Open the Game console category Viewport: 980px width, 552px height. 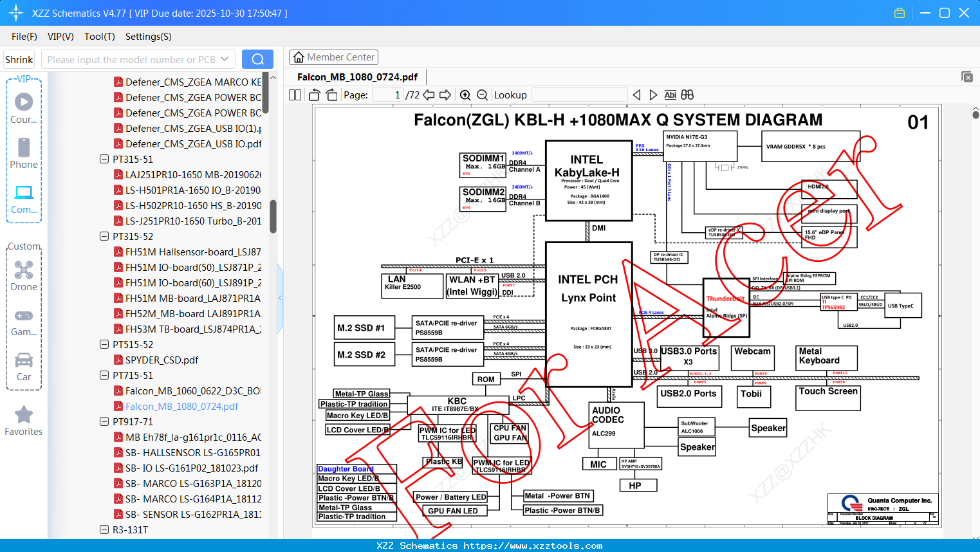24,322
